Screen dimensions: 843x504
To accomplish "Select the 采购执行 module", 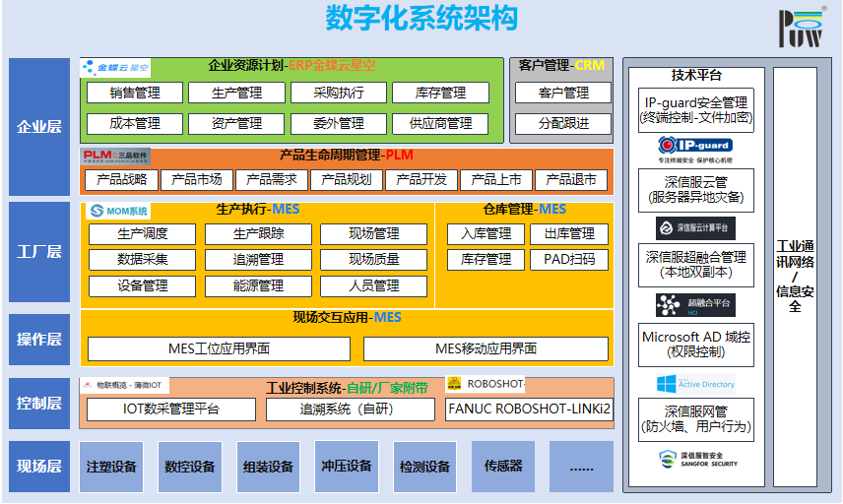I will [339, 93].
